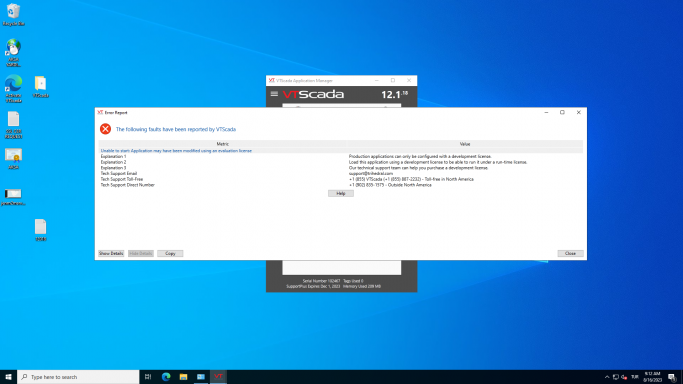Open the VTScada hamburger menu
The height and width of the screenshot is (384, 683).
(274, 94)
